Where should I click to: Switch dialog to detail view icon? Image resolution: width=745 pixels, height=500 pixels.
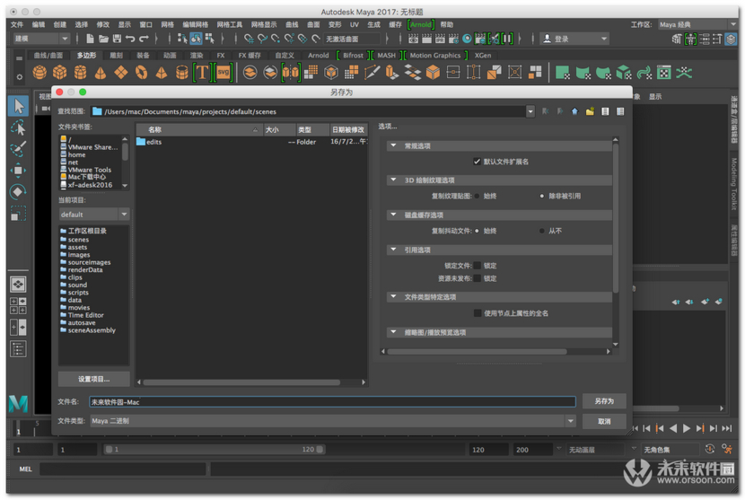[620, 112]
